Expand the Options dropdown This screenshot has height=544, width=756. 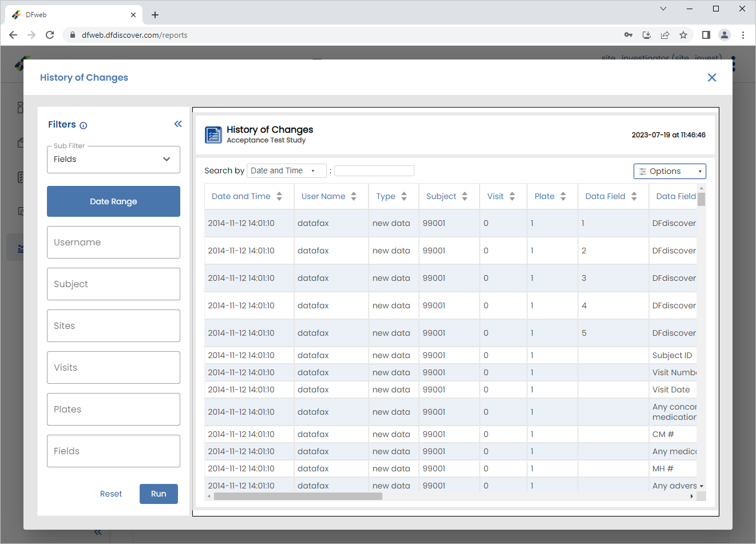click(670, 171)
